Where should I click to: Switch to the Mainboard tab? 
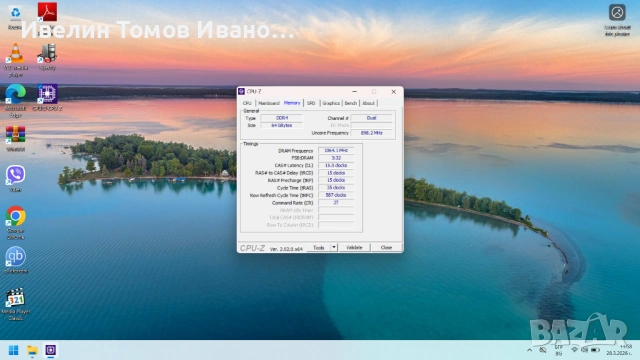click(269, 103)
